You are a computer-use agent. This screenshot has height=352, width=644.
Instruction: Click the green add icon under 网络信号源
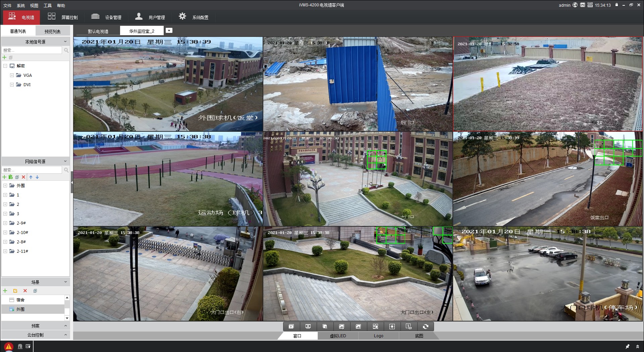[x=4, y=177]
